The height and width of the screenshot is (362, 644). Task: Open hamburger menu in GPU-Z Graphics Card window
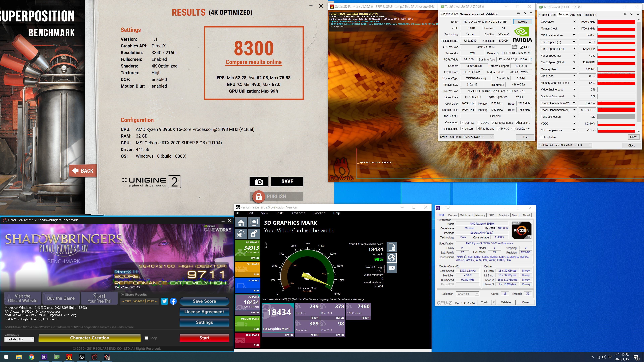point(531,13)
